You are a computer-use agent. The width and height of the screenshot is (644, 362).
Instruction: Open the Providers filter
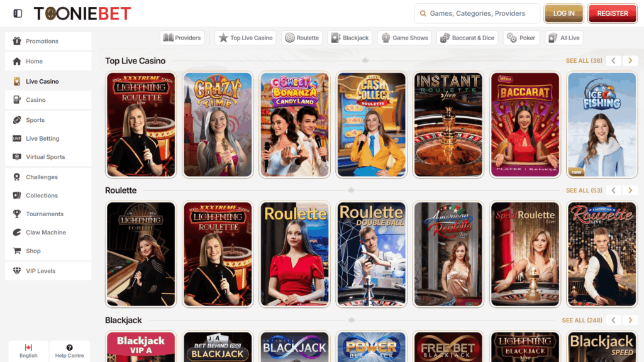(182, 38)
